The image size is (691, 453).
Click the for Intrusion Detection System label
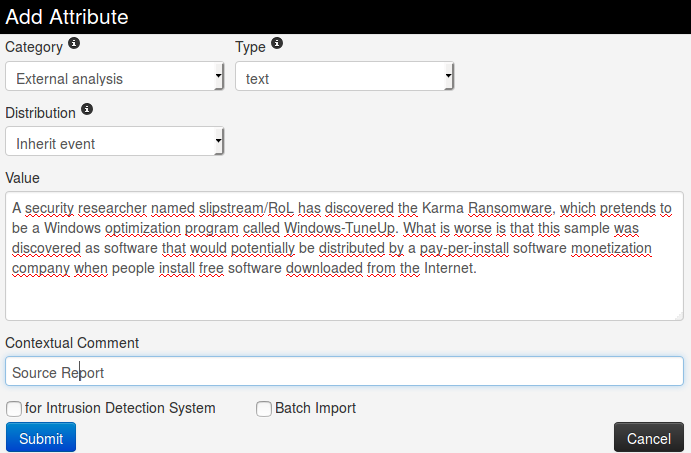pyautogui.click(x=121, y=408)
